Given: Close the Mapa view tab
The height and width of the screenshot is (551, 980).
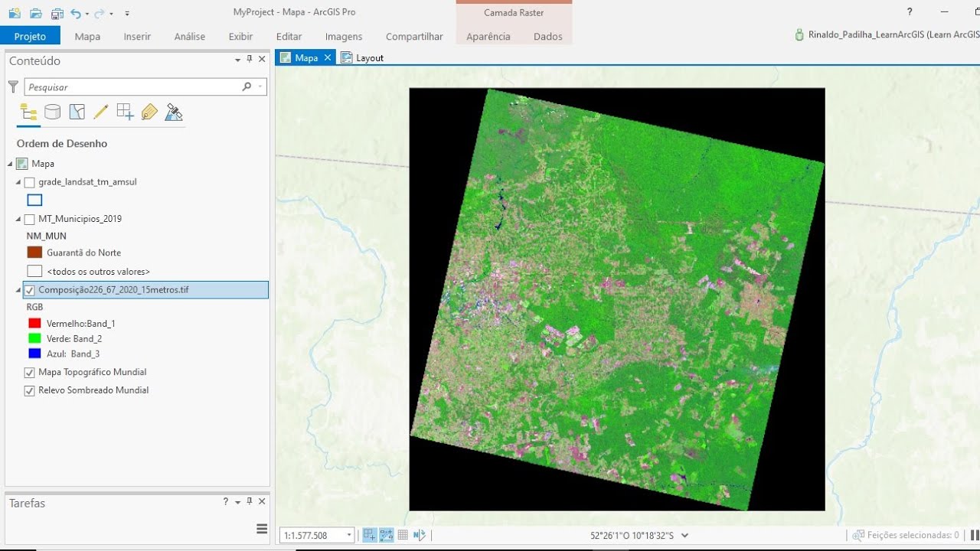Looking at the screenshot, I should [328, 57].
